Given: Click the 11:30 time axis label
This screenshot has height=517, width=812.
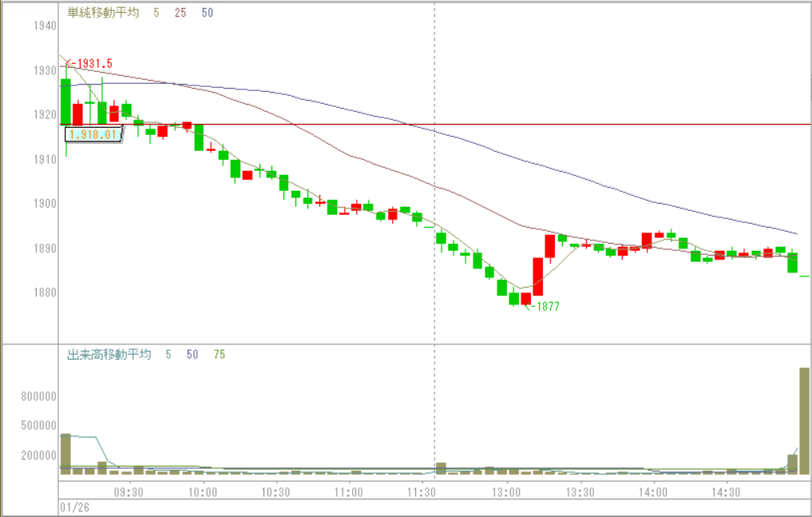Looking at the screenshot, I should point(422,492).
